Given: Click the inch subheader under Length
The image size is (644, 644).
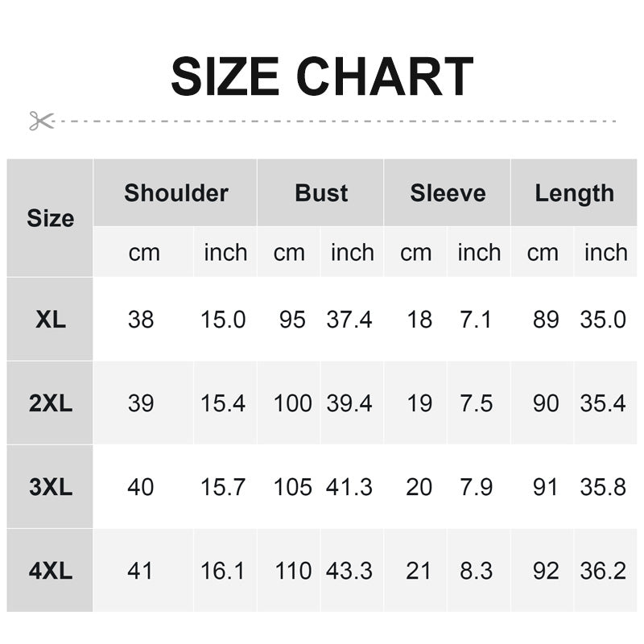Looking at the screenshot, I should click(x=605, y=253).
